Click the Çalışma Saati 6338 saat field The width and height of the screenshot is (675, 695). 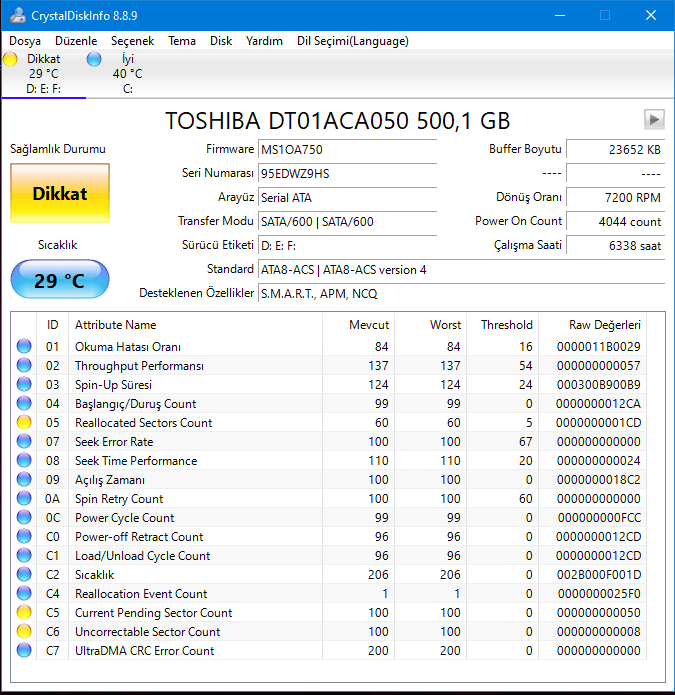pyautogui.click(x=615, y=245)
